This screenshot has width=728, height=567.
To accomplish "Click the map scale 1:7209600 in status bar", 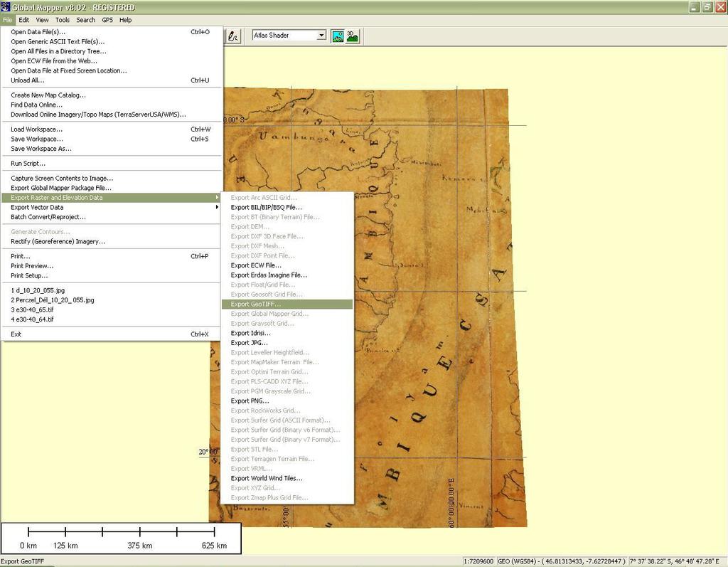I will tap(478, 561).
